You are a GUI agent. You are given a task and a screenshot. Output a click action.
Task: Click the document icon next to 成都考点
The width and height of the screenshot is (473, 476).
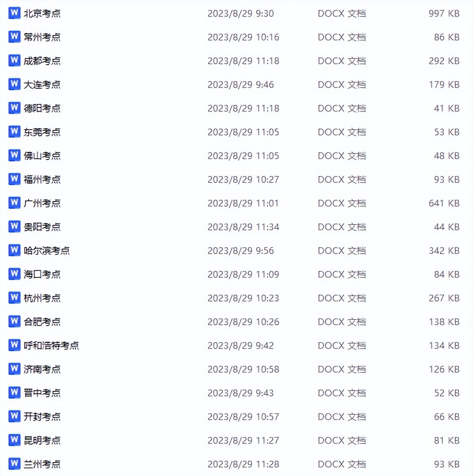(14, 60)
